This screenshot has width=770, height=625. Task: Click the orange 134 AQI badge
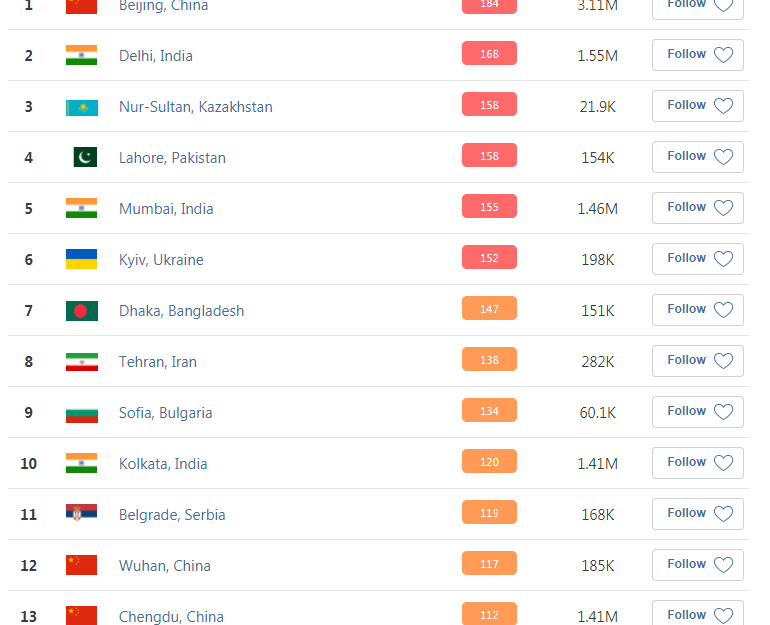coord(489,410)
